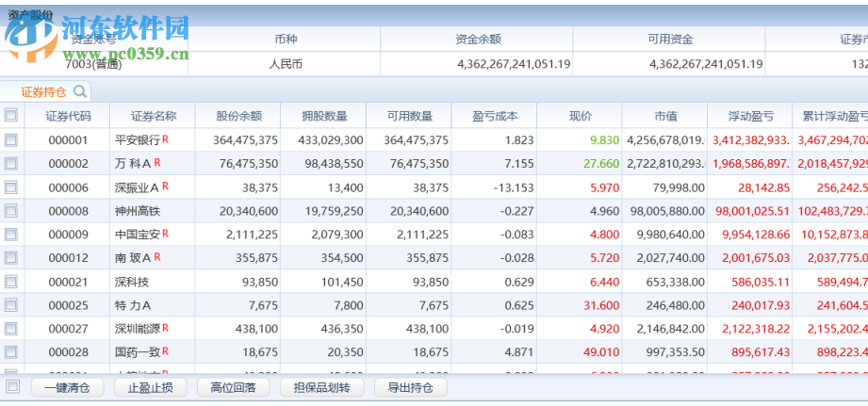
Task: Click the 深振业A cost value -13.153
Action: pyautogui.click(x=514, y=188)
